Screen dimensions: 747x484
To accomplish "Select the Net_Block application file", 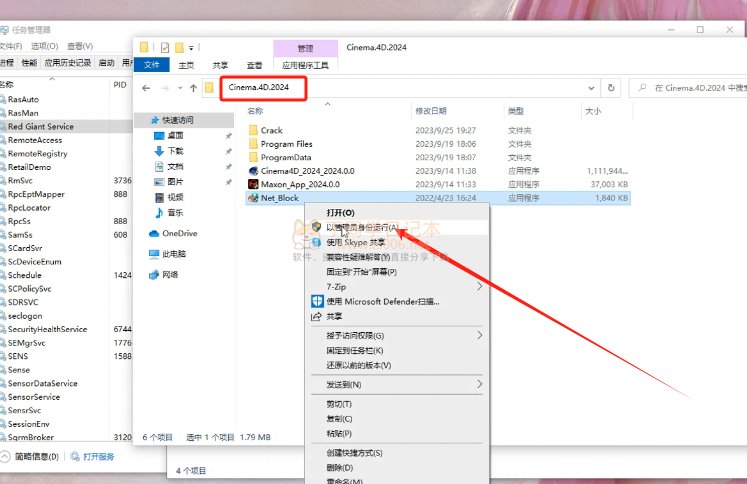I will coord(438,198).
